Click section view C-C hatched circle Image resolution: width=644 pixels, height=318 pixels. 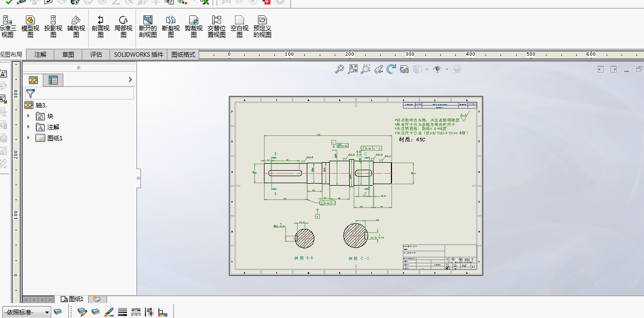click(355, 234)
